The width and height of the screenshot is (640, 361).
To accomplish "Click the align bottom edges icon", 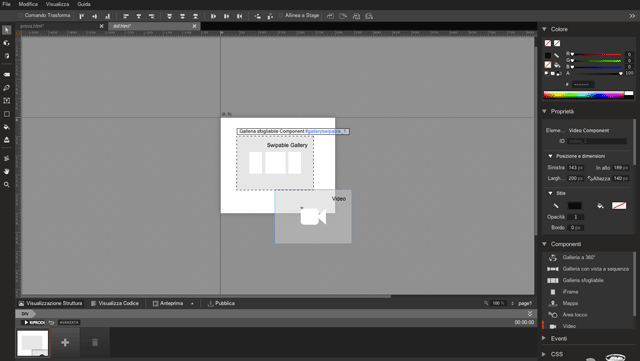I will pyautogui.click(x=108, y=16).
